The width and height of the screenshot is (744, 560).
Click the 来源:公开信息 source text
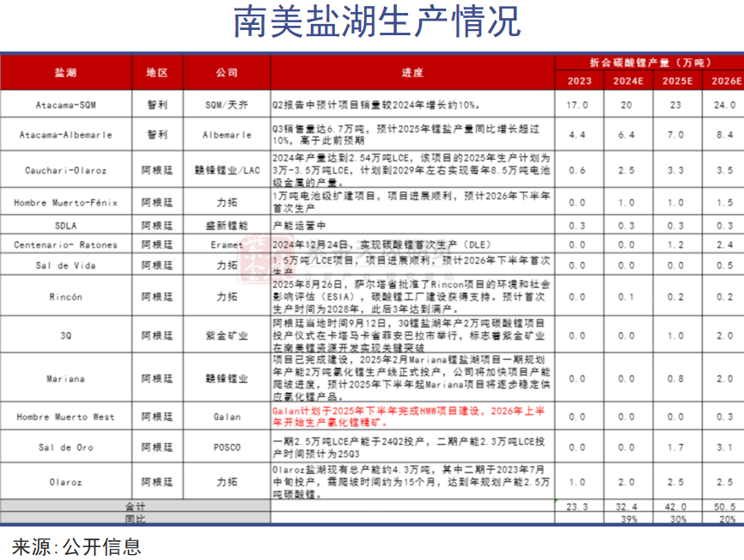pos(76,545)
